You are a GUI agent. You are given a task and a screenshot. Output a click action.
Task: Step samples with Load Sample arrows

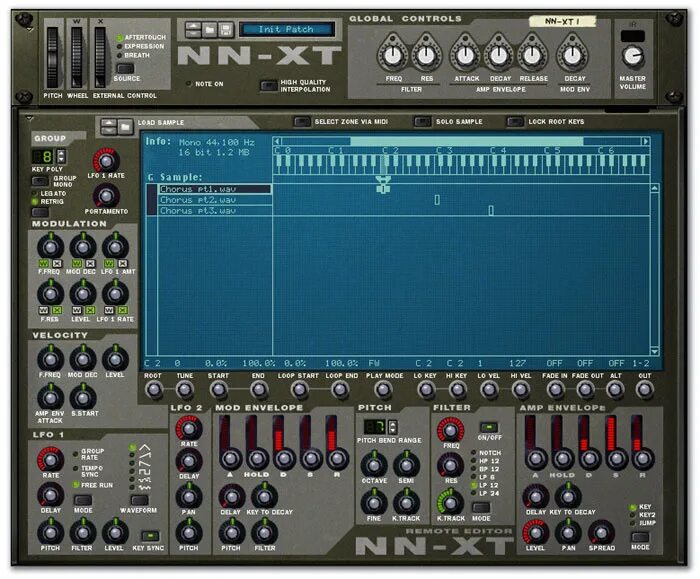coord(109,127)
